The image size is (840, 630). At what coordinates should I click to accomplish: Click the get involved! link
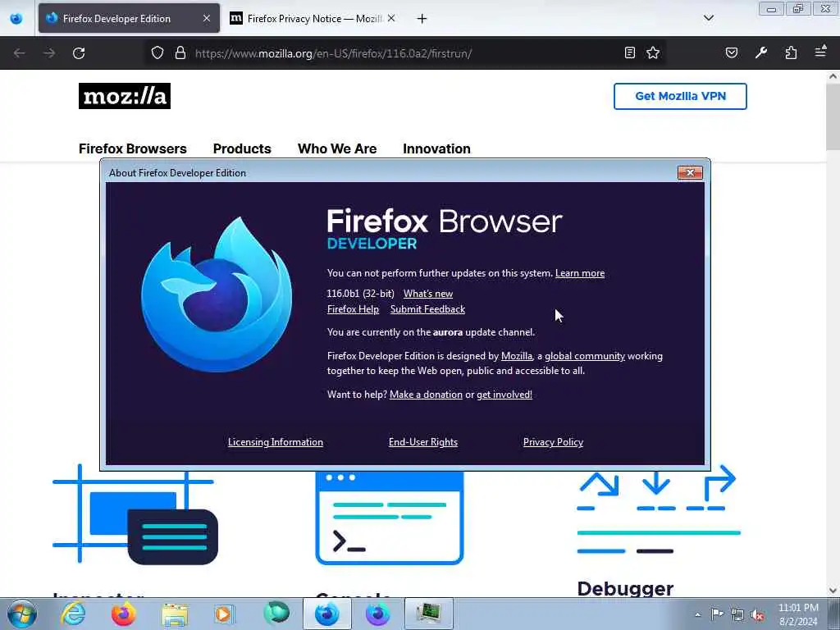(504, 395)
